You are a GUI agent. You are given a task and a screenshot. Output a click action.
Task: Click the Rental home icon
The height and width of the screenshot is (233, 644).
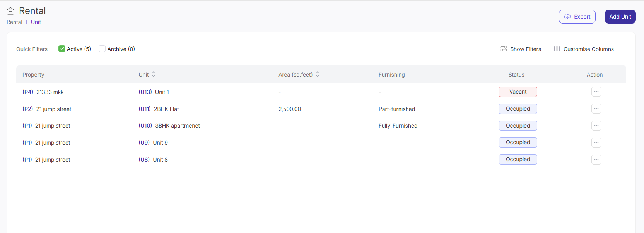tap(10, 11)
